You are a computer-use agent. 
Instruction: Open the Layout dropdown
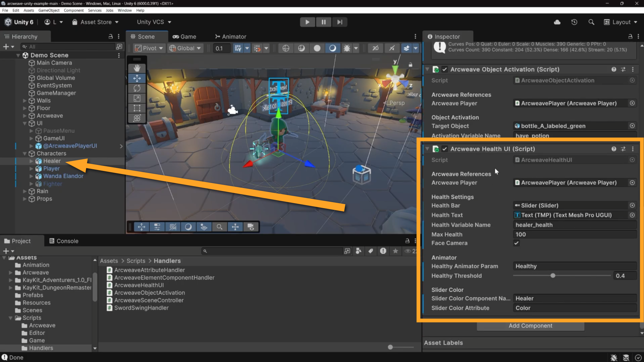pyautogui.click(x=620, y=22)
